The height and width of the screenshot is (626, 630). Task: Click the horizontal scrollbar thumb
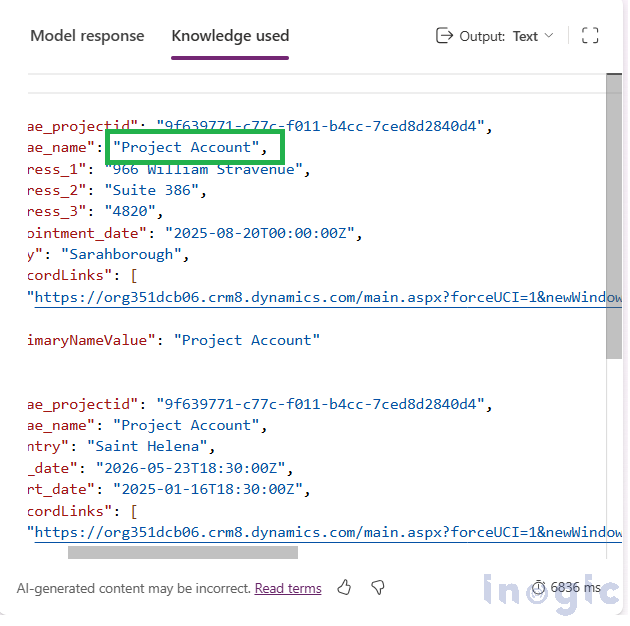point(183,552)
